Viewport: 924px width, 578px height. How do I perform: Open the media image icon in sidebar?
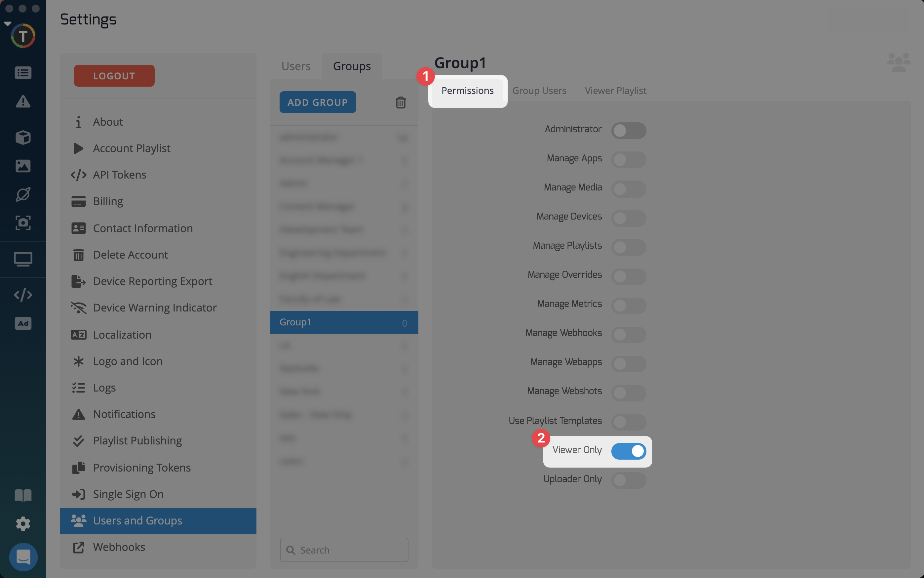[23, 166]
